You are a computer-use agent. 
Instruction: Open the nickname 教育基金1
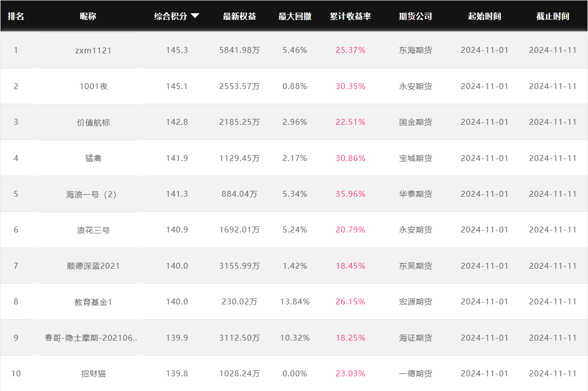pos(93,301)
